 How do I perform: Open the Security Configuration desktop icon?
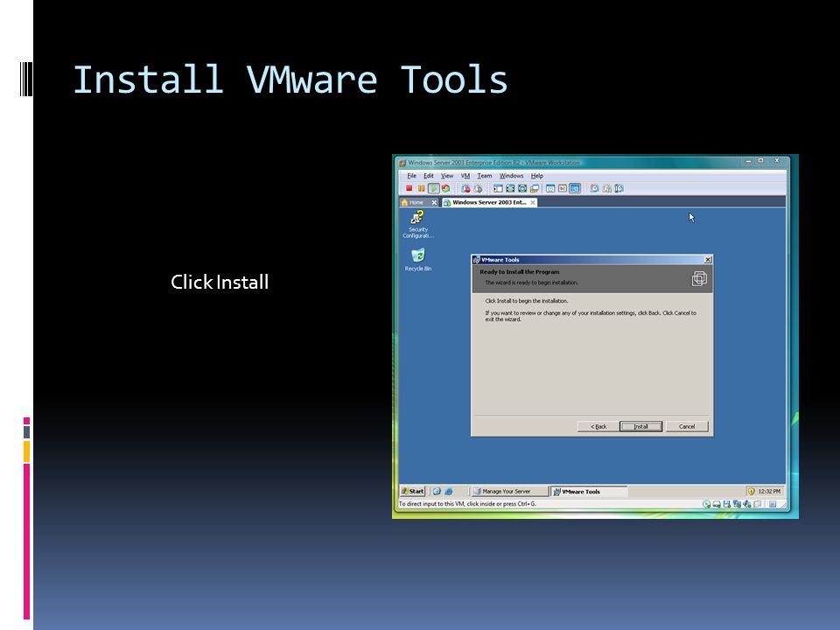[x=418, y=224]
